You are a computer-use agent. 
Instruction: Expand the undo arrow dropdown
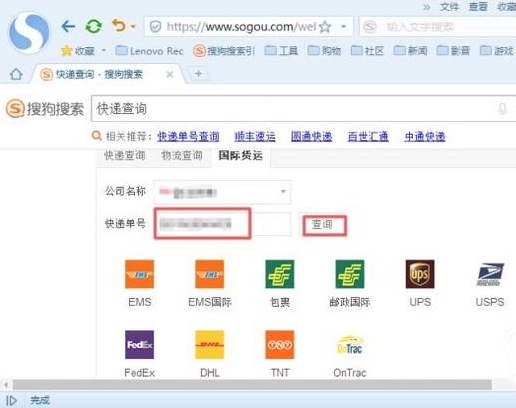pos(133,26)
